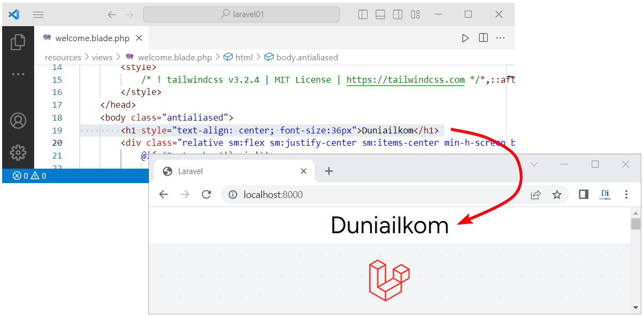Viewport: 644px width, 317px height.
Task: Click the closing style tag on line 16
Action: 141,92
